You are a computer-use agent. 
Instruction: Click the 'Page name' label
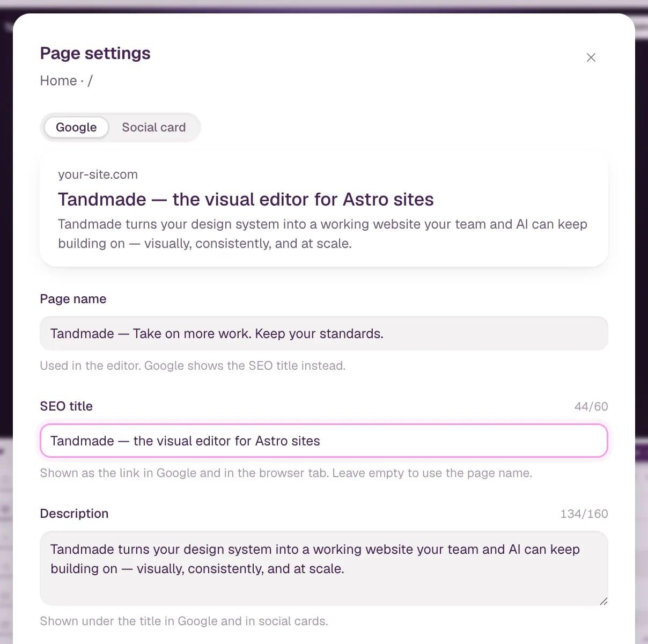(x=73, y=299)
